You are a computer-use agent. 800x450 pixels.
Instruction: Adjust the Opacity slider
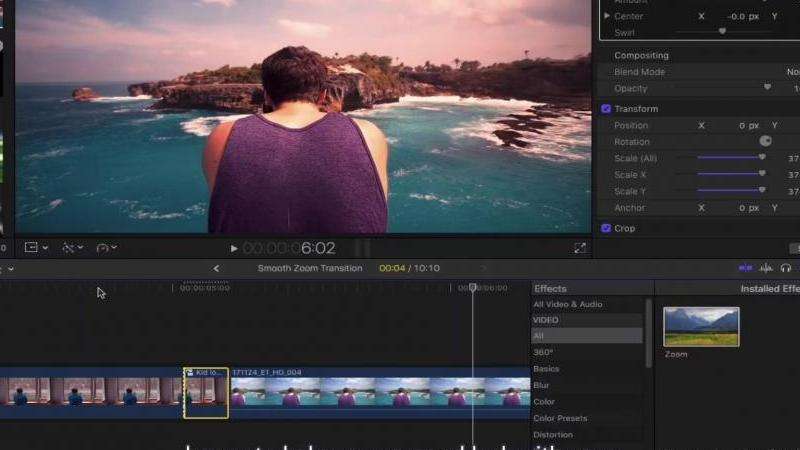(x=767, y=88)
